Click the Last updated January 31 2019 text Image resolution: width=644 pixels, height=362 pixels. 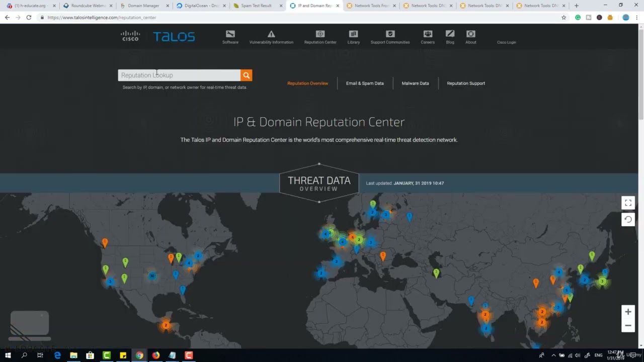click(405, 183)
